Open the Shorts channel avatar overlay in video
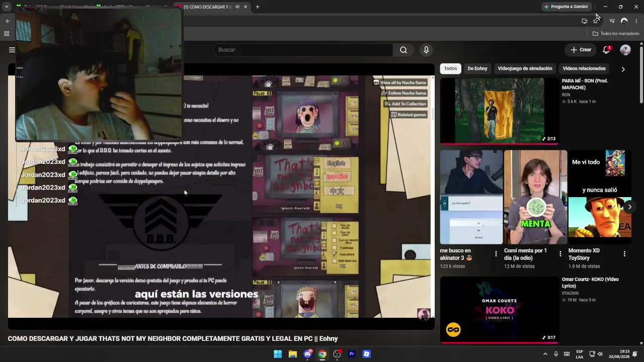 coord(424,314)
